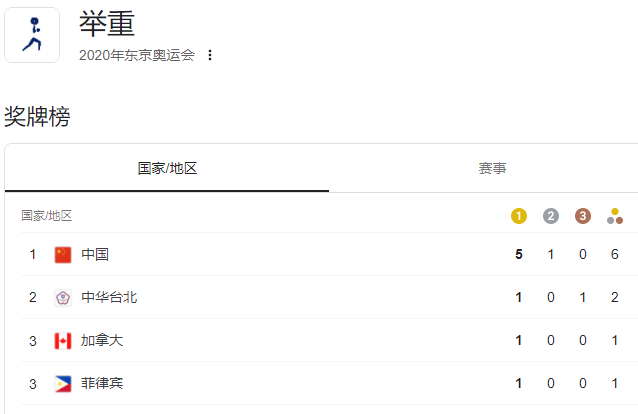Click the silver medal column icon
638x414 pixels.
coord(551,216)
